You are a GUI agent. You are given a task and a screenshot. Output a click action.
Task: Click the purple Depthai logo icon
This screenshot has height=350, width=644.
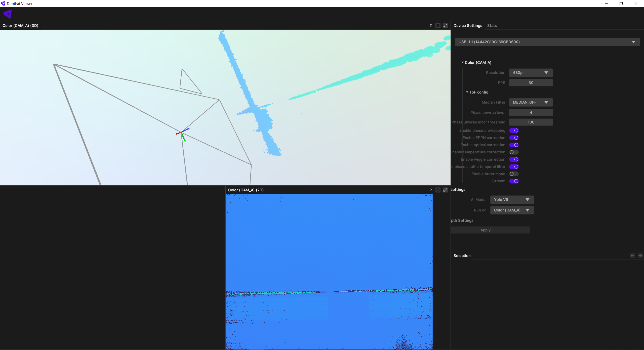pyautogui.click(x=8, y=14)
